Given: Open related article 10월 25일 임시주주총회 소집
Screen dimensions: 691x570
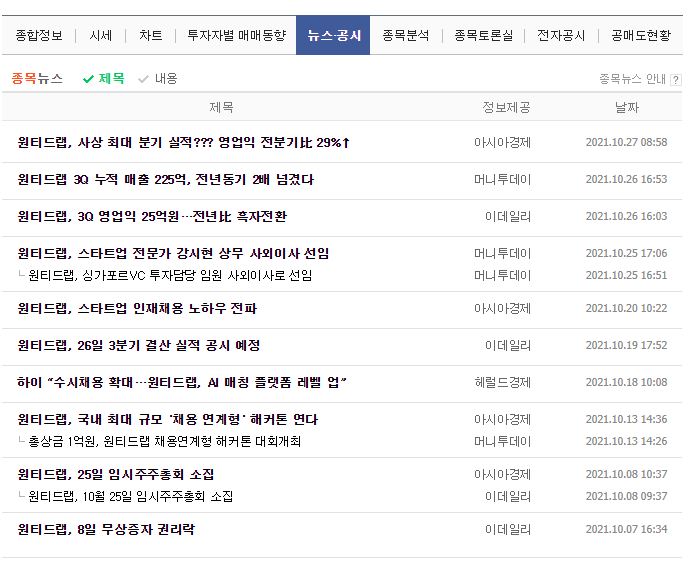Looking at the screenshot, I should click(x=130, y=496).
